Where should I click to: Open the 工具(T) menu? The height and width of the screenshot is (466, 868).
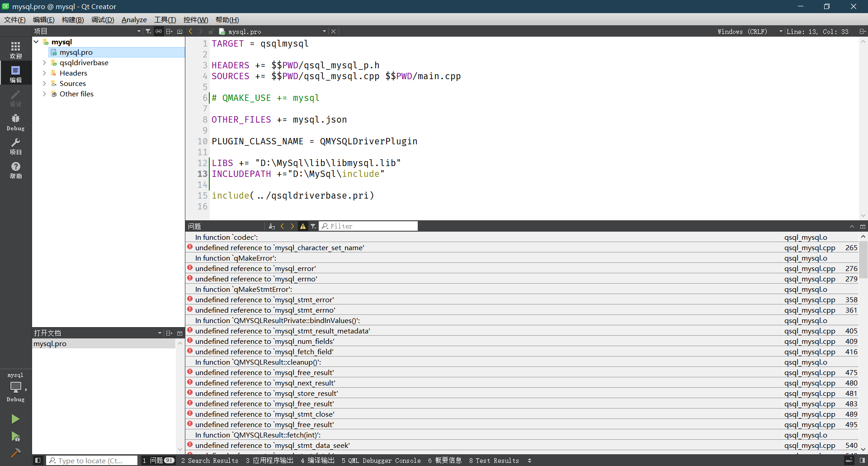[165, 19]
